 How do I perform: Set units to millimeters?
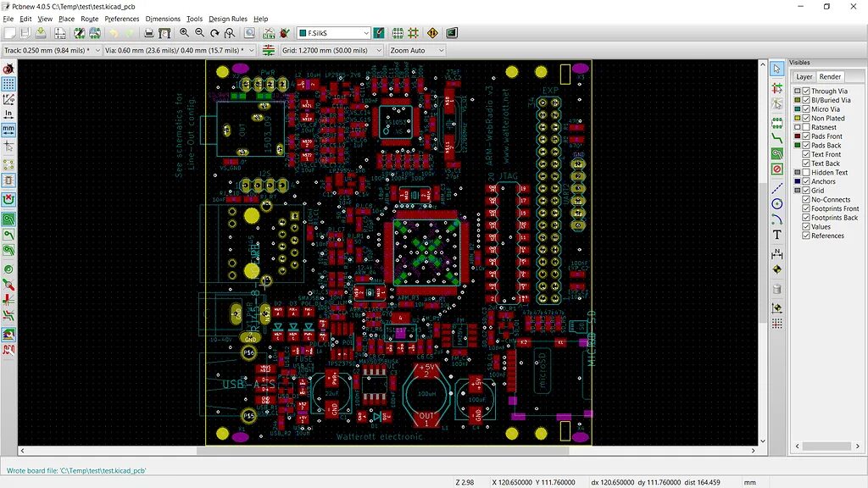8,130
